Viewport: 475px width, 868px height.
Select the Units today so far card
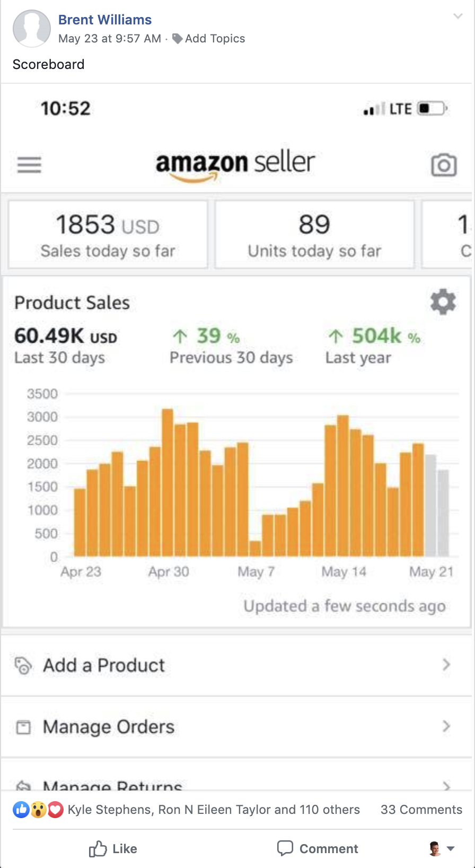click(x=314, y=235)
